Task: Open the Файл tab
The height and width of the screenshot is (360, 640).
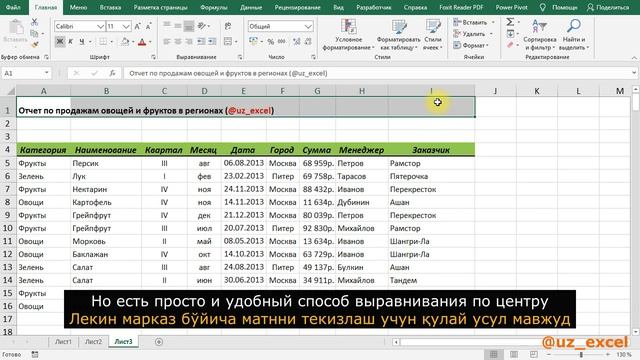Action: (x=13, y=7)
